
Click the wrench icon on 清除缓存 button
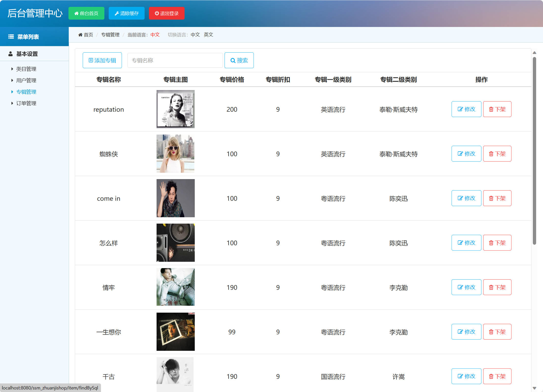pyautogui.click(x=117, y=13)
